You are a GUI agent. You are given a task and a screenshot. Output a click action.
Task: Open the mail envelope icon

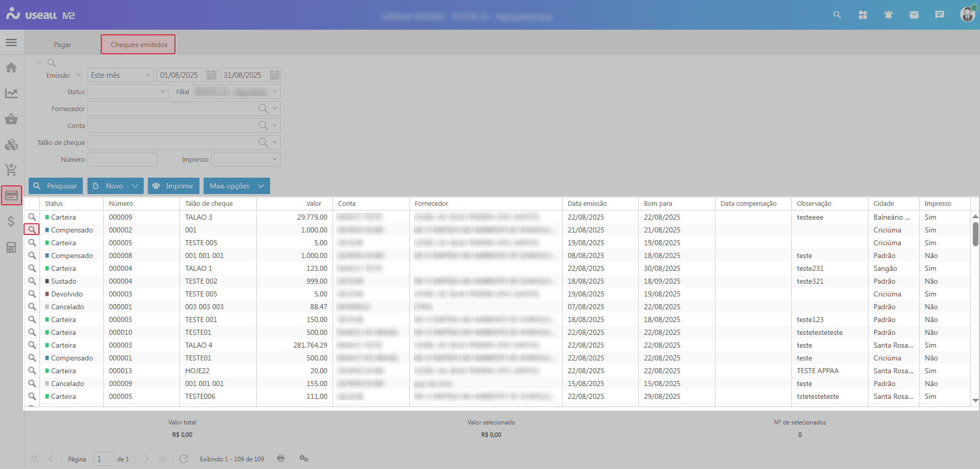click(914, 15)
